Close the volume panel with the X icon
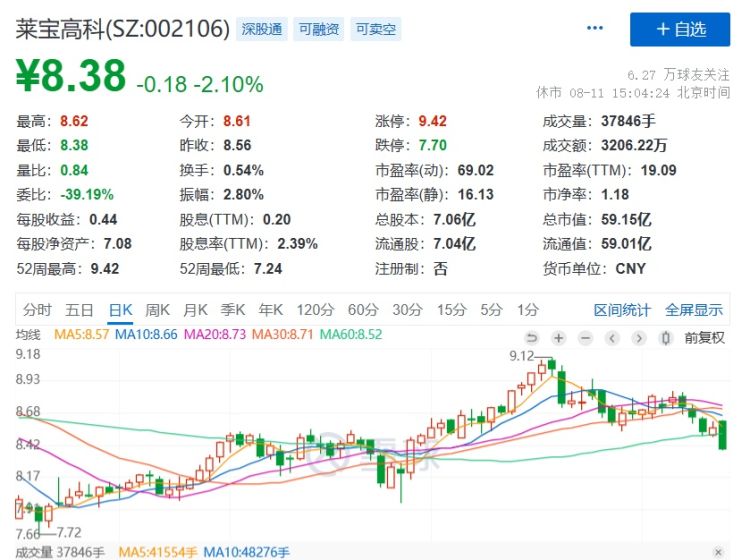This screenshot has width=750, height=560. pyautogui.click(x=718, y=552)
